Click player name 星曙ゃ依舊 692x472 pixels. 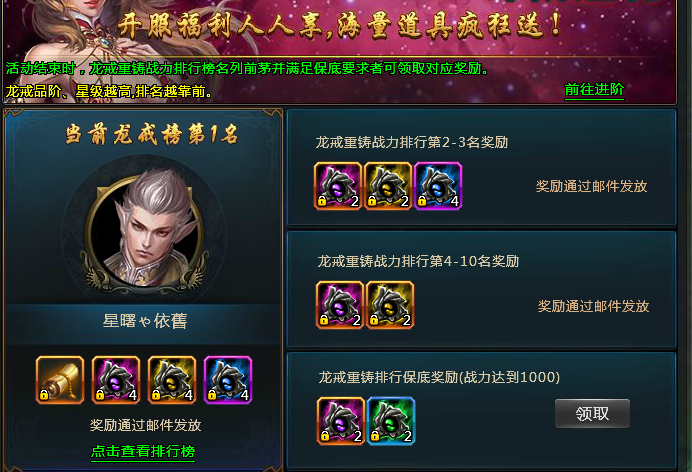[145, 321]
